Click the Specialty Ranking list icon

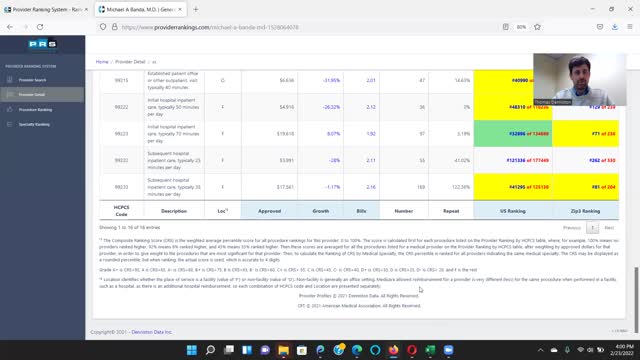point(10,124)
